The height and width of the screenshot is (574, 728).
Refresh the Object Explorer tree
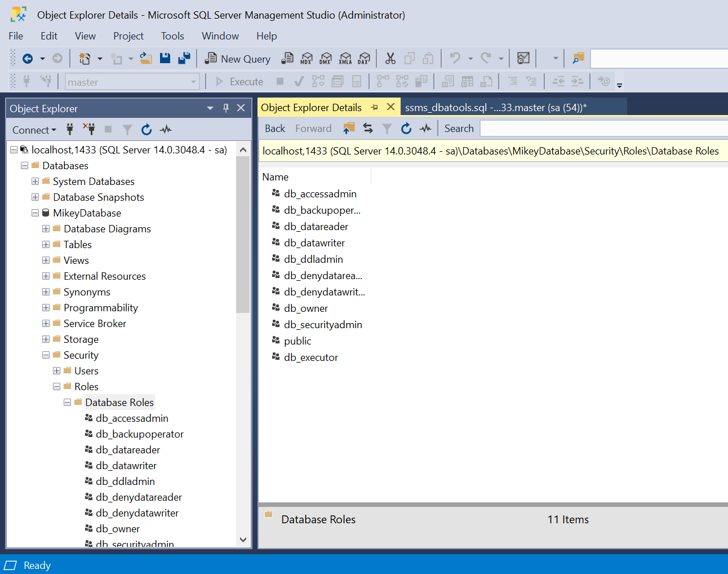click(147, 130)
